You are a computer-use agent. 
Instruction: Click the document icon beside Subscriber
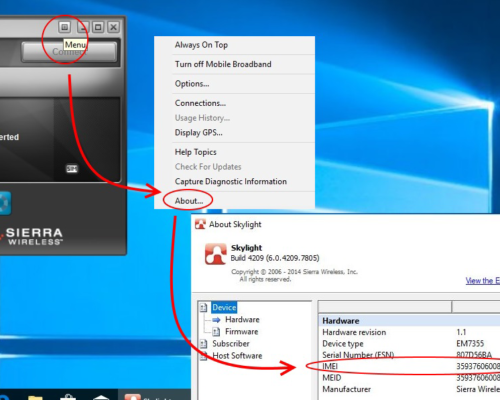(x=204, y=344)
